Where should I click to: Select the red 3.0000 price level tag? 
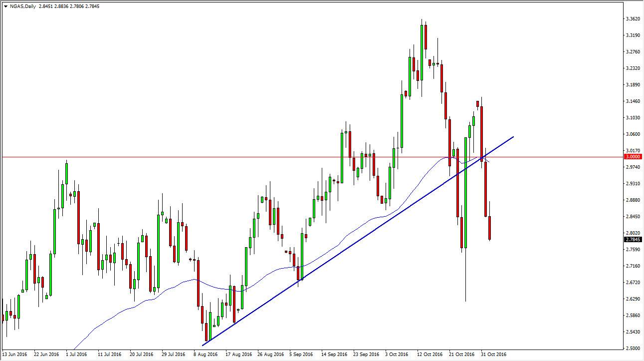[633, 157]
